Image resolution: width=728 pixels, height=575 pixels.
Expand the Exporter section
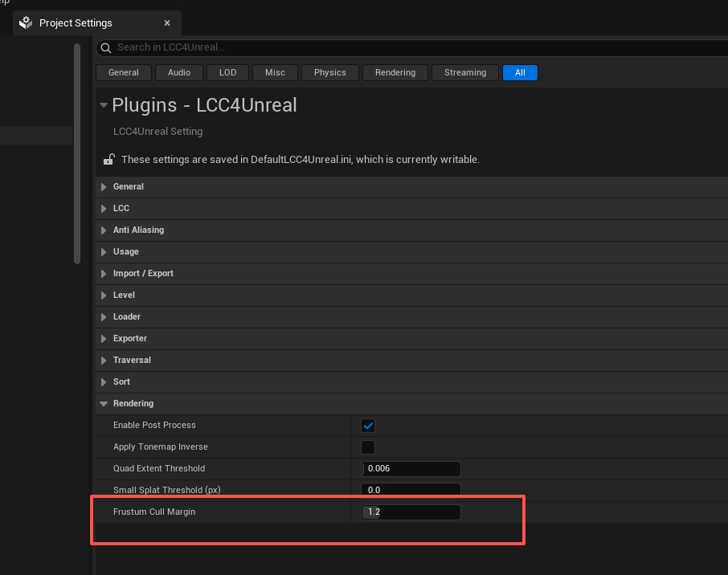[x=104, y=339]
